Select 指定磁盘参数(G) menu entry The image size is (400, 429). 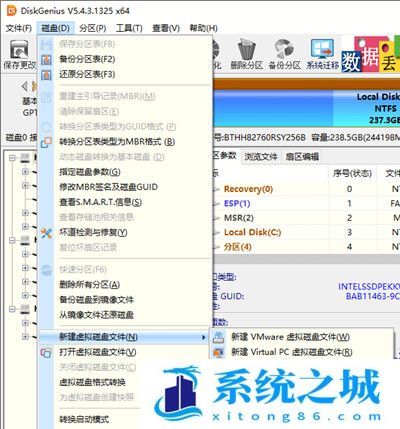[x=125, y=172]
